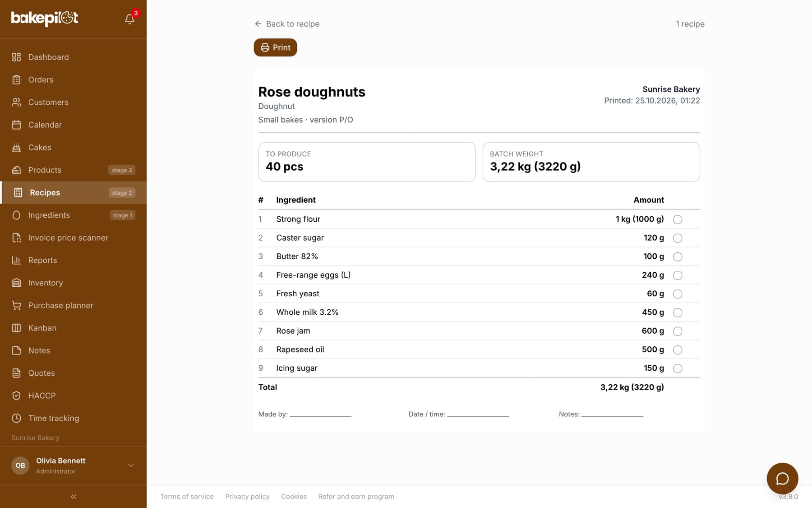Click the Customers people icon
812x508 pixels.
(x=16, y=102)
